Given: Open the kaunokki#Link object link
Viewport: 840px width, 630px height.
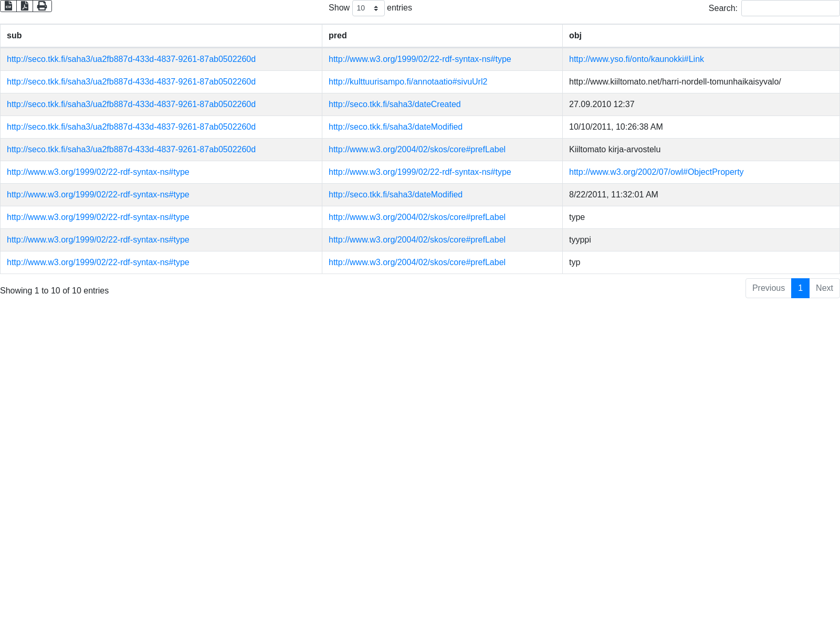Looking at the screenshot, I should click(636, 59).
